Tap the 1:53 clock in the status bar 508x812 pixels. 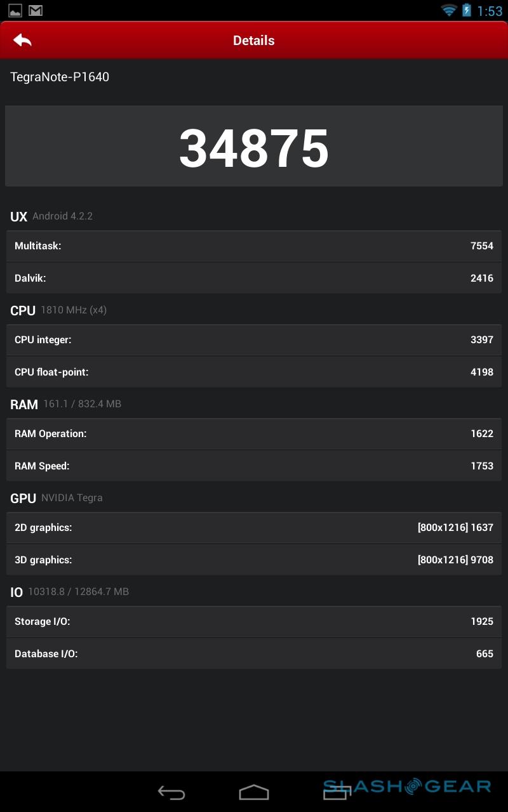tap(490, 11)
